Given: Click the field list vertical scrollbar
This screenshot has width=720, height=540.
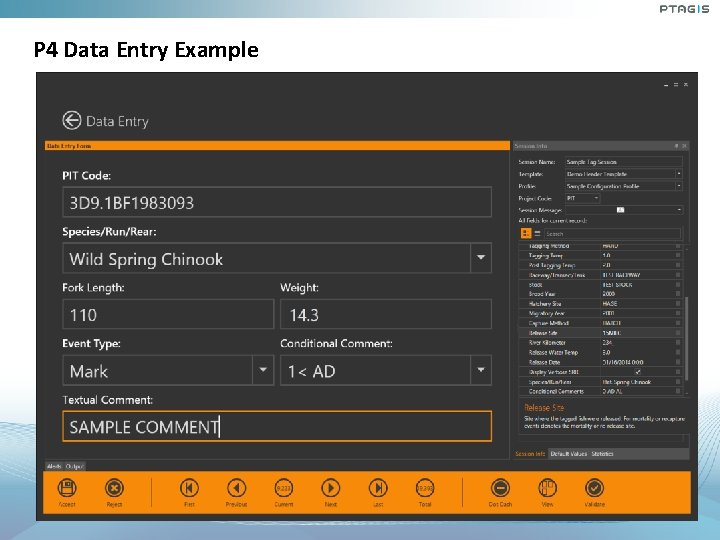Looking at the screenshot, I should tap(686, 339).
